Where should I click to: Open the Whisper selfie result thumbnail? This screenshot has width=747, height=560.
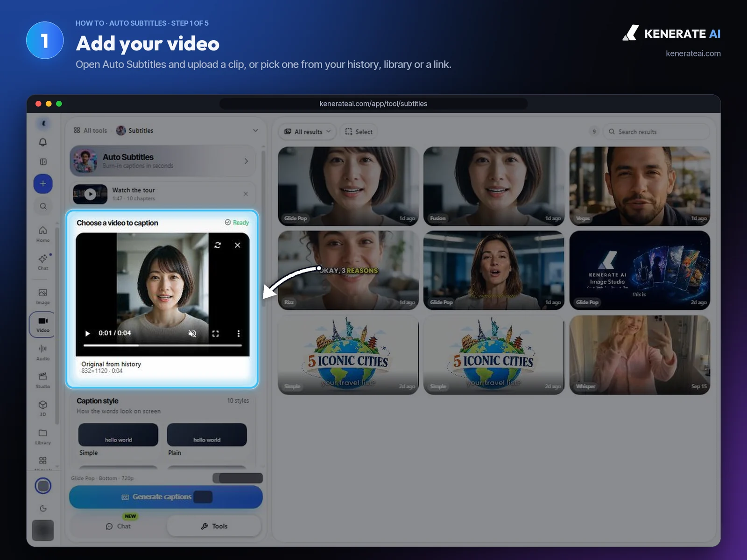click(x=640, y=355)
